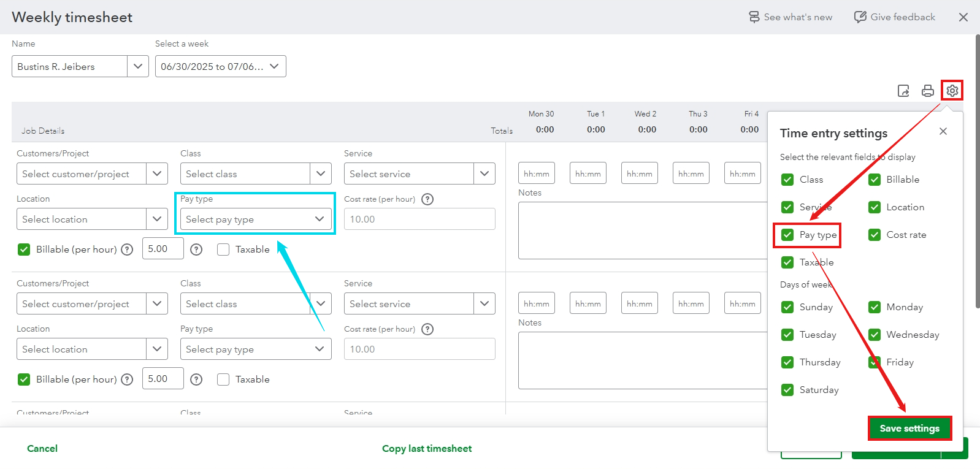980x469 pixels.
Task: Open the first Select pay type dropdown
Action: pos(256,219)
